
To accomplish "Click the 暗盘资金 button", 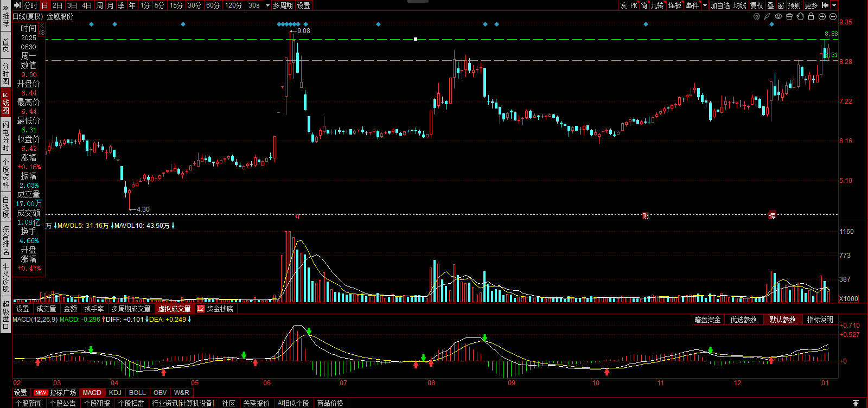I will point(707,320).
